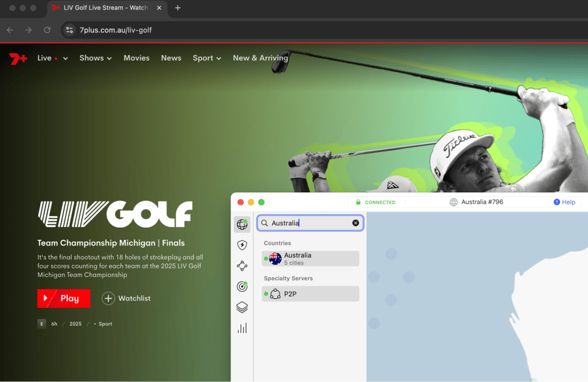Open the Threat Protection shield icon
588x382 pixels.
[242, 245]
